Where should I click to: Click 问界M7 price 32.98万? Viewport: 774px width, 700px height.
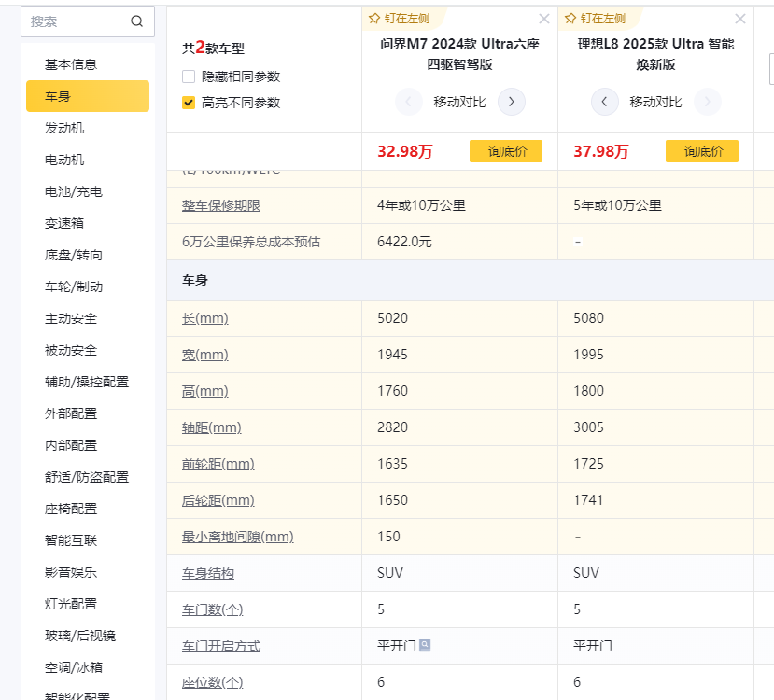coord(405,151)
